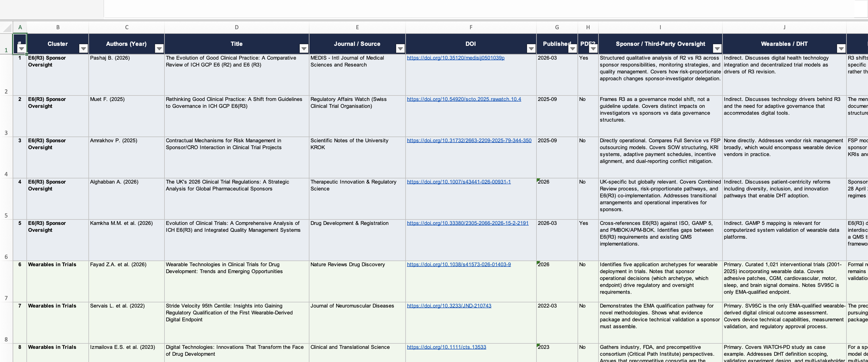Expand the Title column filter
This screenshot has height=362, width=868.
304,49
